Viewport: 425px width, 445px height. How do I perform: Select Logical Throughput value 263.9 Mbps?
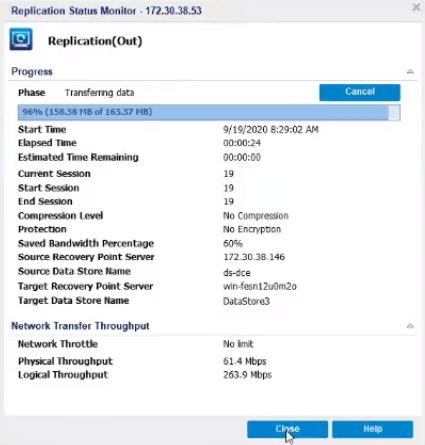point(247,375)
